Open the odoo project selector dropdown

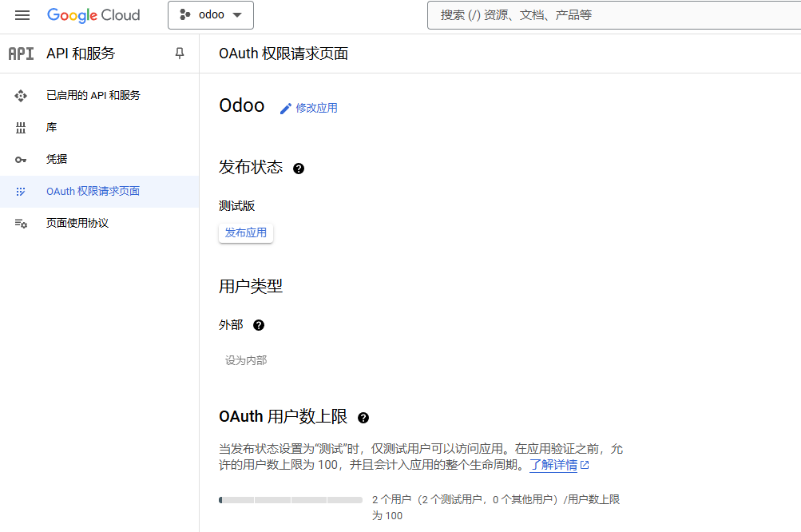(x=211, y=15)
